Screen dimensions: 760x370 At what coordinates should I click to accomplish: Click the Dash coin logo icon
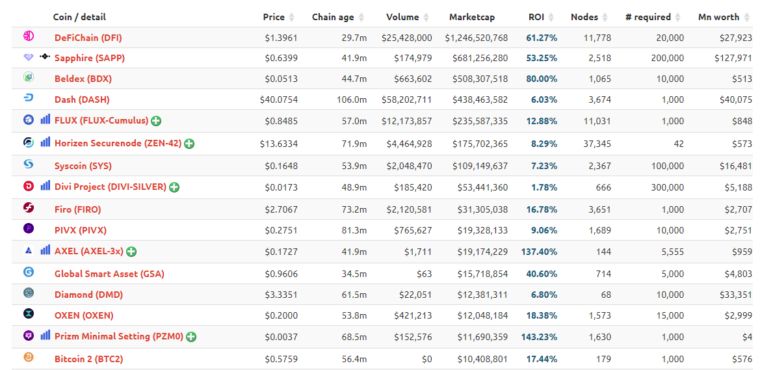(29, 98)
